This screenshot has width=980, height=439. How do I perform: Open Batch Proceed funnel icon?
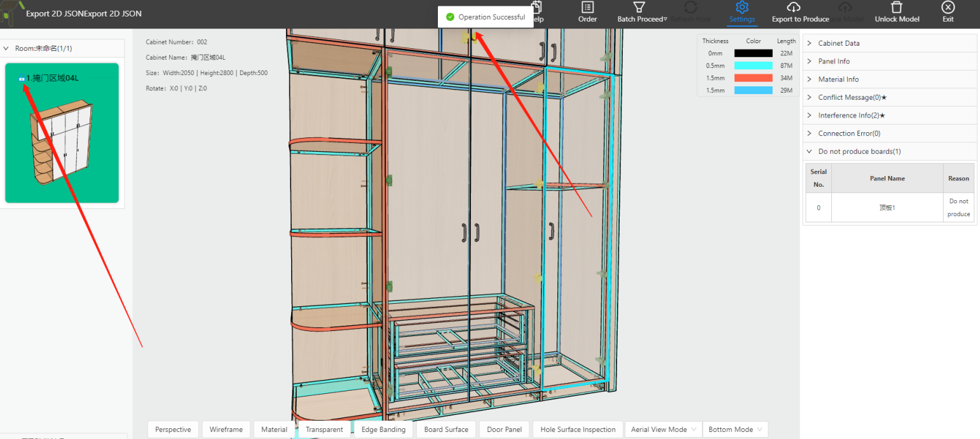(x=639, y=8)
